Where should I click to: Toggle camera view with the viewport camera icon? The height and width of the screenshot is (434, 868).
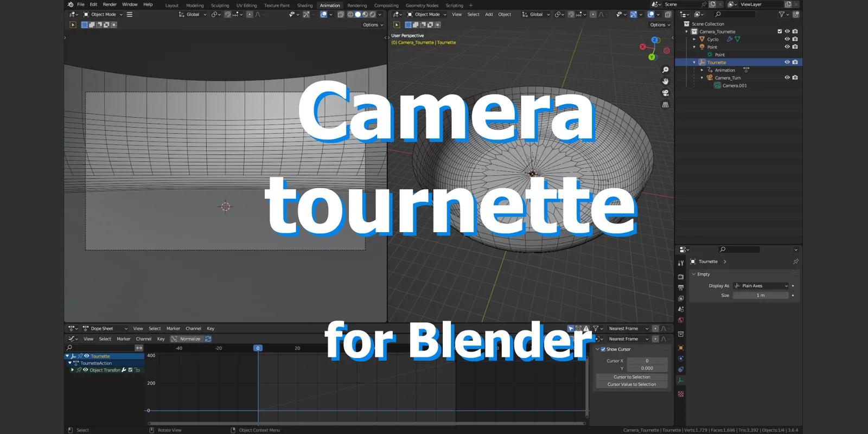[x=665, y=93]
